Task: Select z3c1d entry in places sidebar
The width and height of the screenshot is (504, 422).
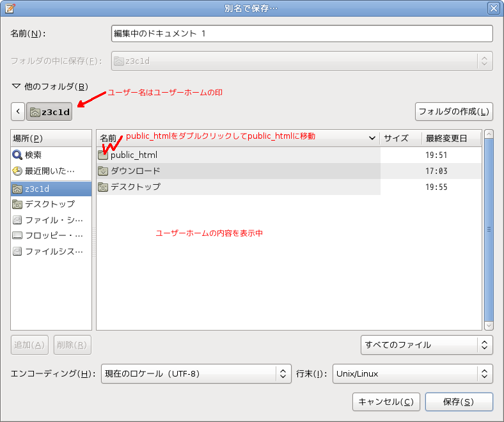Action: pos(51,189)
